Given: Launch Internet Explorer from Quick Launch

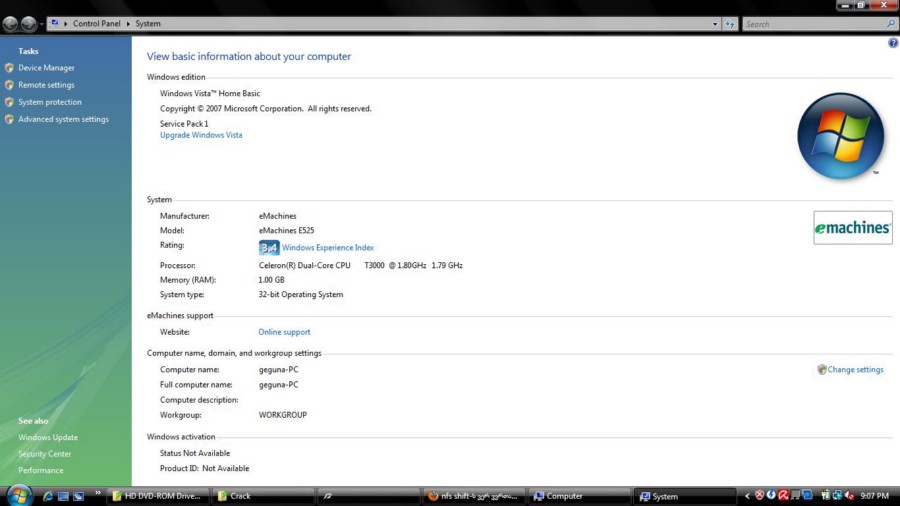Looking at the screenshot, I should coord(48,496).
